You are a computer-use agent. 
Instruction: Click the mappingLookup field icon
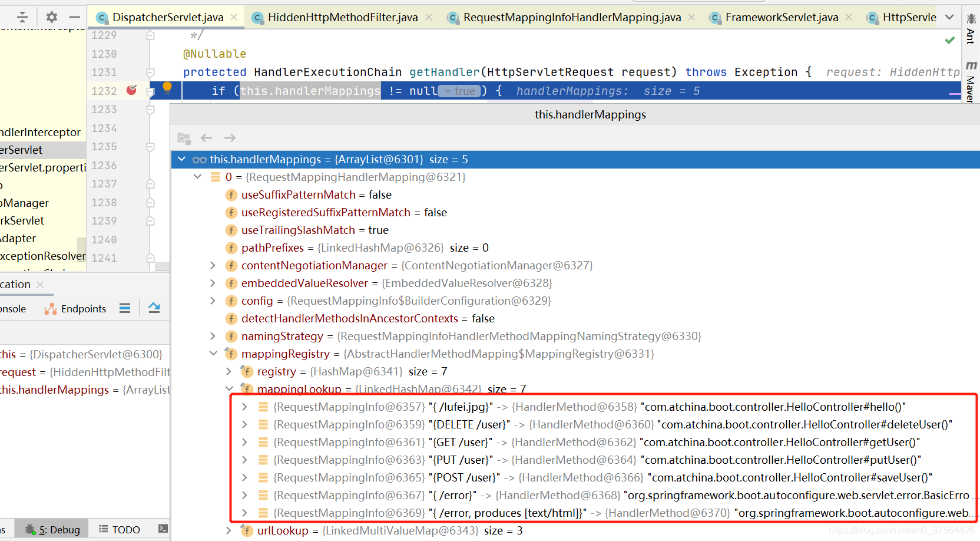247,389
